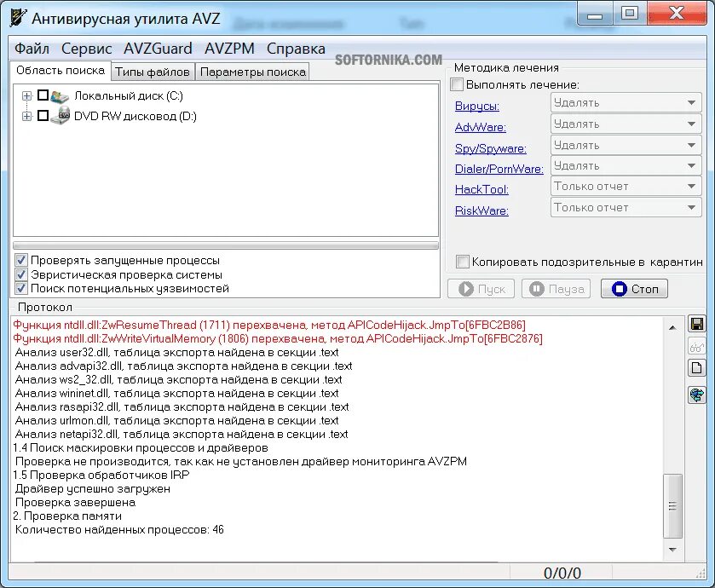Click the DVD RW drive (D:) icon
Screen dimensions: 715x588
60,116
